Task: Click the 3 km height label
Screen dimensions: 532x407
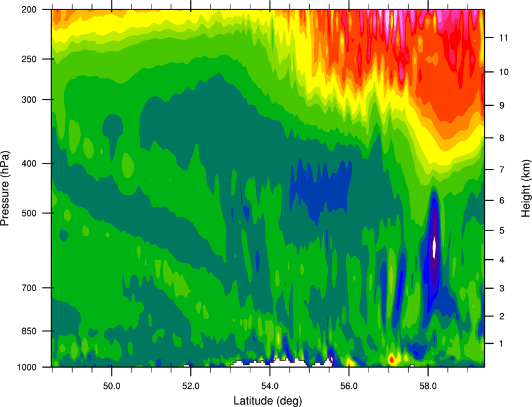Action: [x=501, y=289]
